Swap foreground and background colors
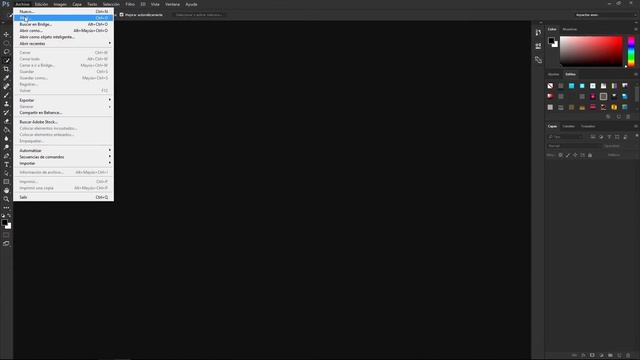 9,215
